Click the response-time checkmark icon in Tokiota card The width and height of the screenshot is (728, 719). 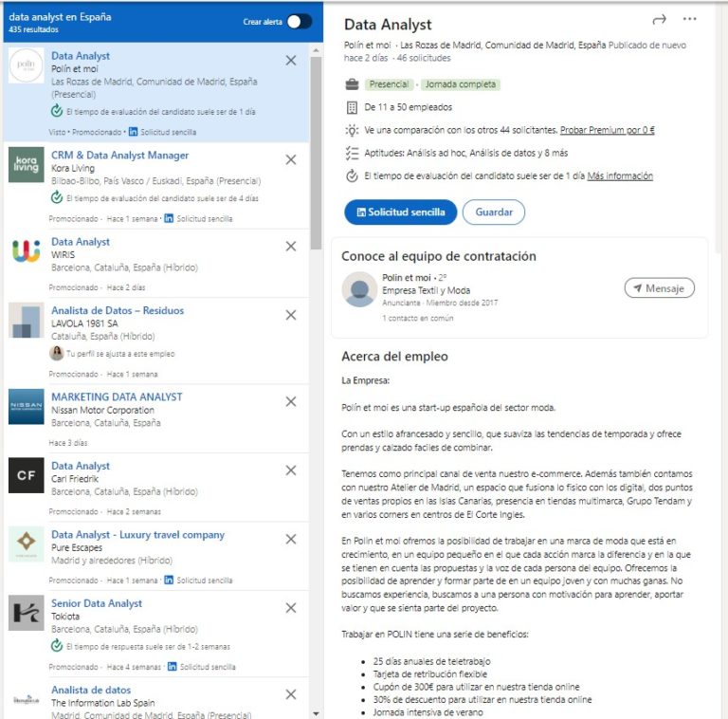pyautogui.click(x=57, y=646)
